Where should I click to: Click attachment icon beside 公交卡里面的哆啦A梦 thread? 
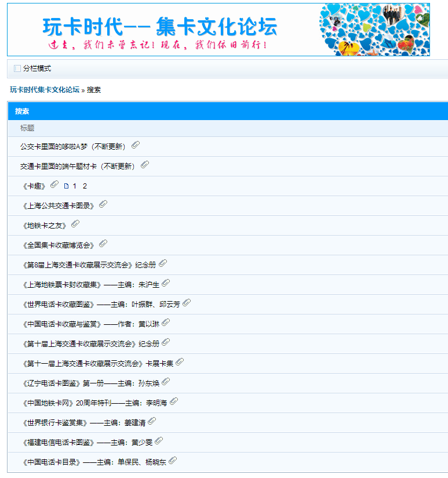click(x=136, y=145)
